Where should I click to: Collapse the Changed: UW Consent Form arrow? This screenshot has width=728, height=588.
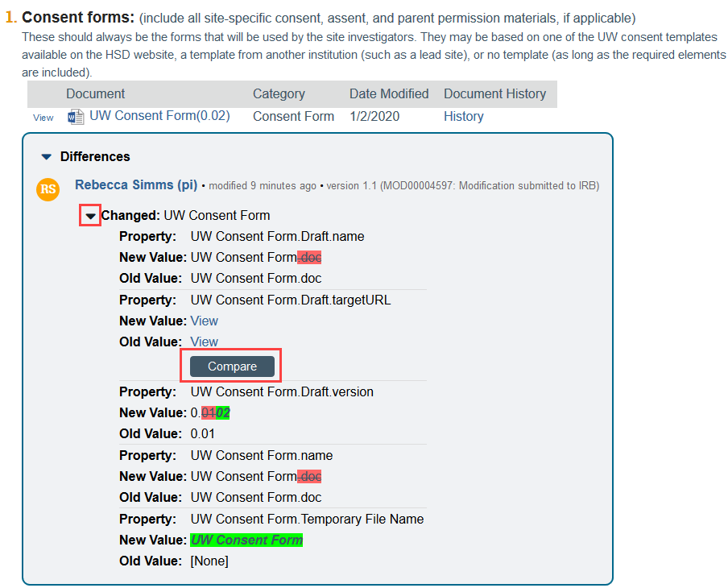(x=90, y=216)
